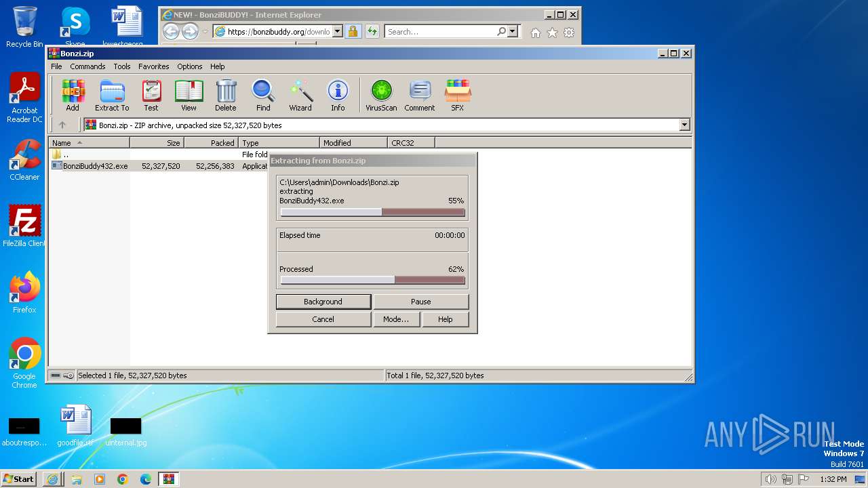Click the IE security lock icon

click(x=353, y=32)
